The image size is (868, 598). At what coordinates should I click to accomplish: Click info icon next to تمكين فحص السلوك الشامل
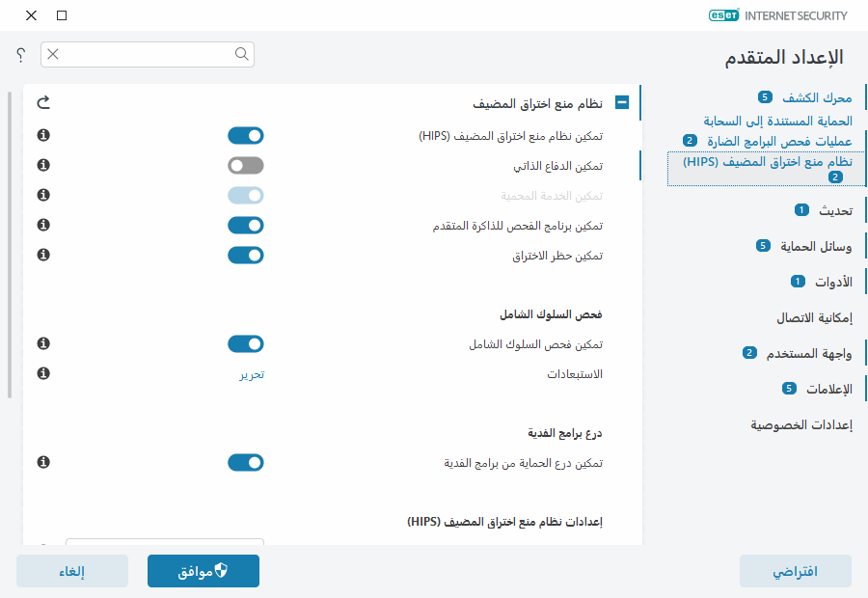tap(42, 343)
